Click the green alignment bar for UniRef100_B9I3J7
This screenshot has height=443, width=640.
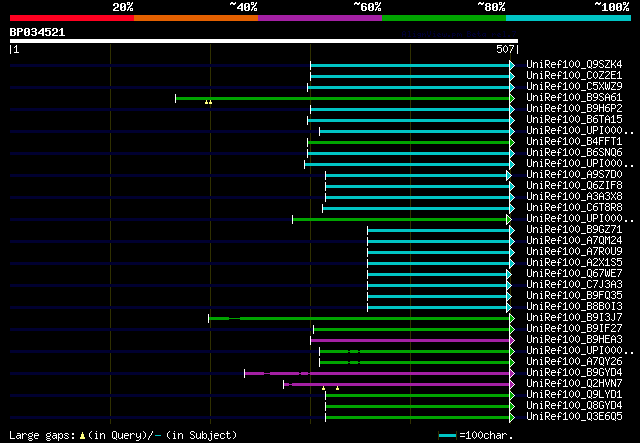tap(359, 319)
